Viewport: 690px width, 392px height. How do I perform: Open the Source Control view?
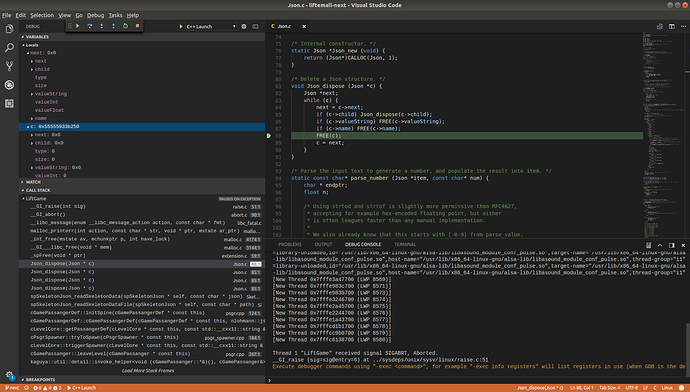(x=9, y=66)
